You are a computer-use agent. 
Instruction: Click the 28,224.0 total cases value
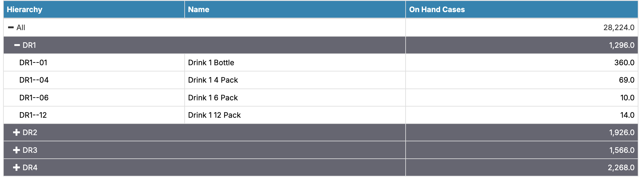click(619, 28)
